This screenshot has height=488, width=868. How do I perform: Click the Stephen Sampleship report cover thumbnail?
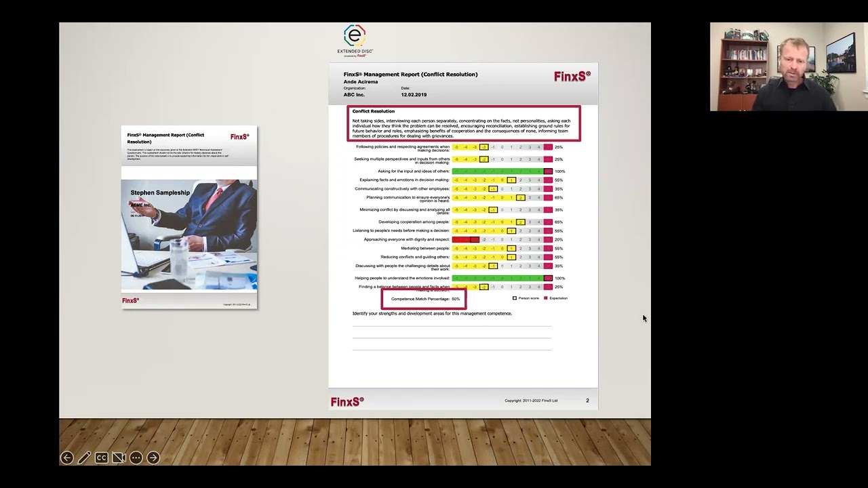coord(189,217)
